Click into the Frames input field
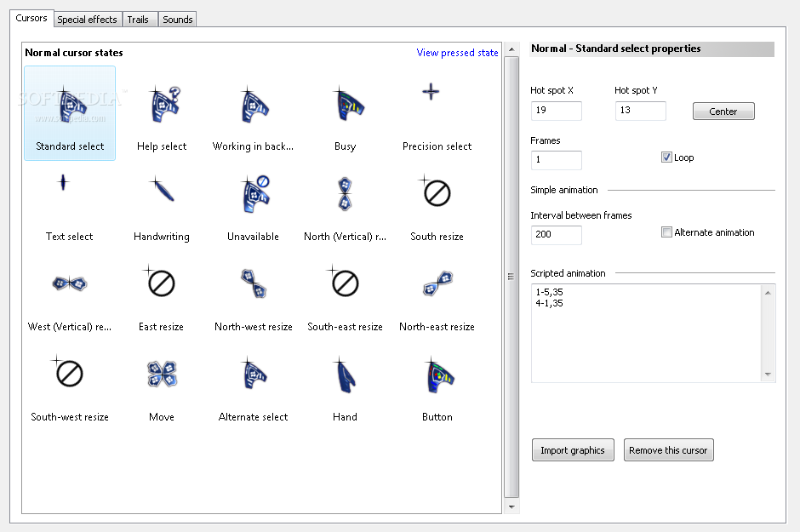Screen dimensions: 800x532 click(556, 160)
